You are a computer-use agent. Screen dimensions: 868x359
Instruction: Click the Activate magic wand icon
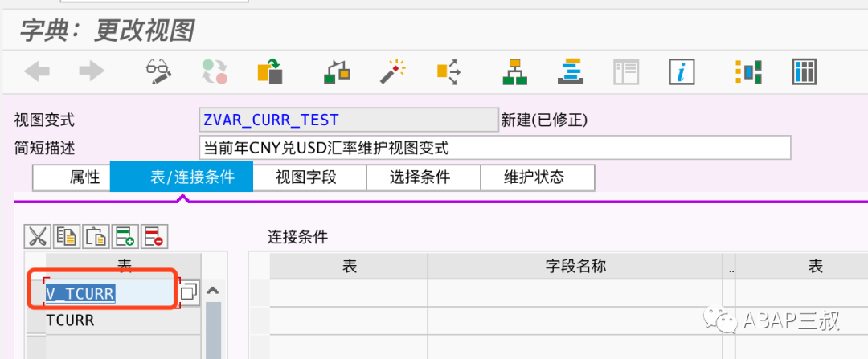coord(392,71)
